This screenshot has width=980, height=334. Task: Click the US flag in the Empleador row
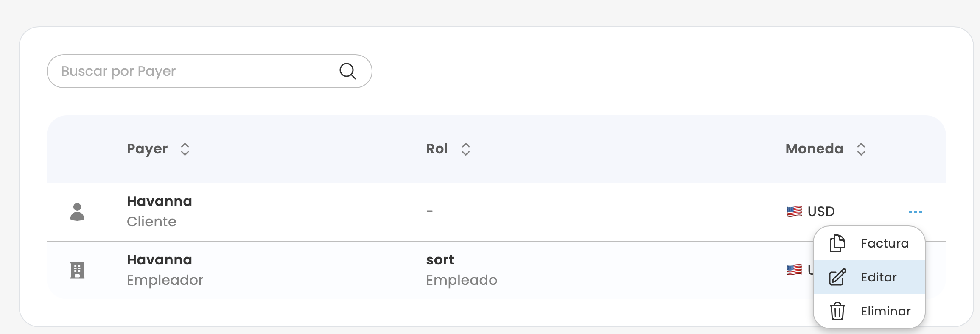pos(794,270)
